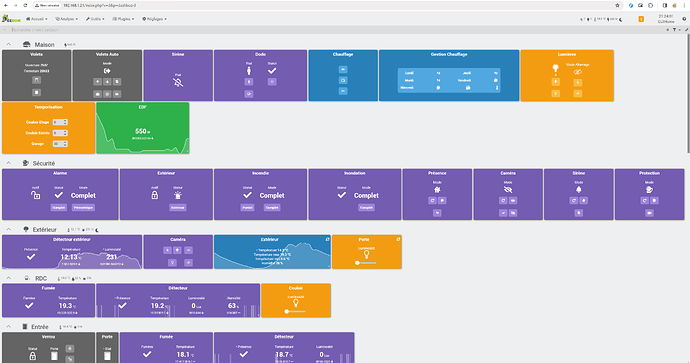Click the Personnalisé button in Alarme tile
Screen dimensions: 690x363
83,207
